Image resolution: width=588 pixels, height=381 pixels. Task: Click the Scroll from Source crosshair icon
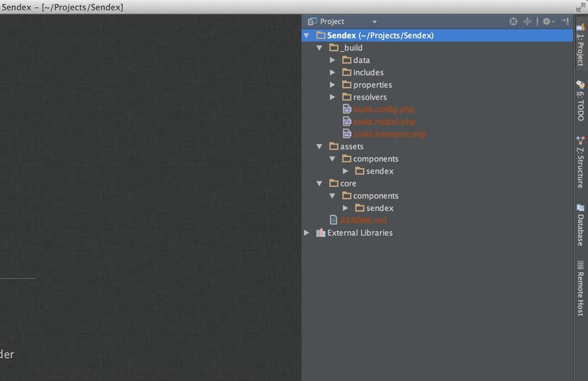pyautogui.click(x=513, y=21)
